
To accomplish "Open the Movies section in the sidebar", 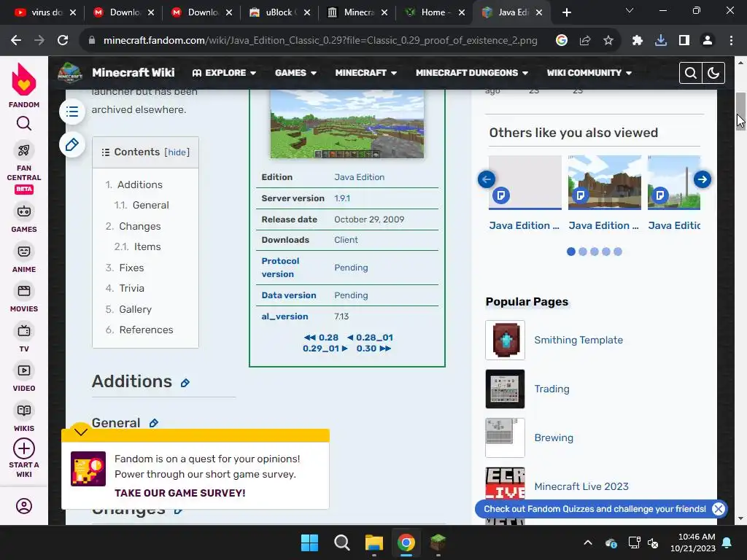I will pos(24,298).
